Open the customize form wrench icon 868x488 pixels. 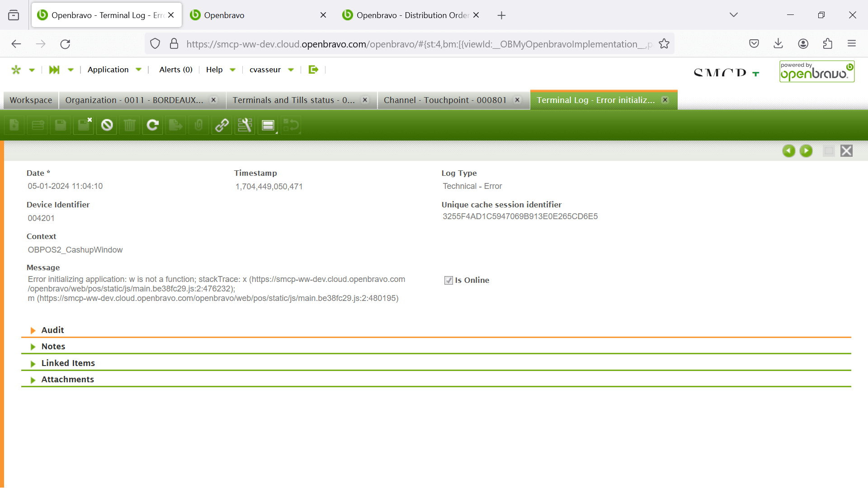(245, 125)
